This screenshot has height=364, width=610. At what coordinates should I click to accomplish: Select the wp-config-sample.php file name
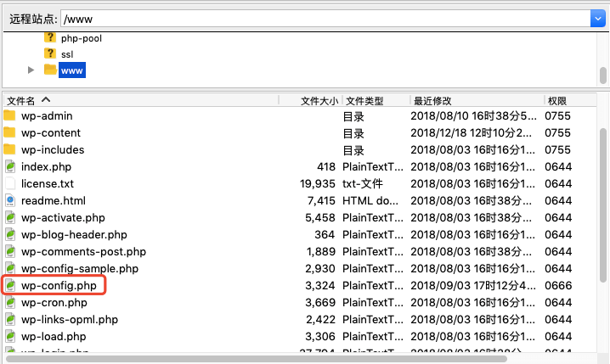[80, 269]
